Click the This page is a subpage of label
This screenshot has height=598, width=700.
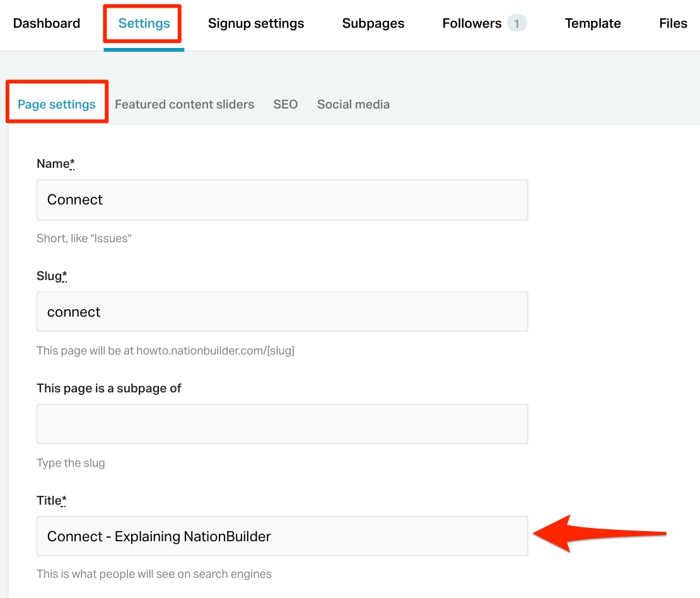108,388
